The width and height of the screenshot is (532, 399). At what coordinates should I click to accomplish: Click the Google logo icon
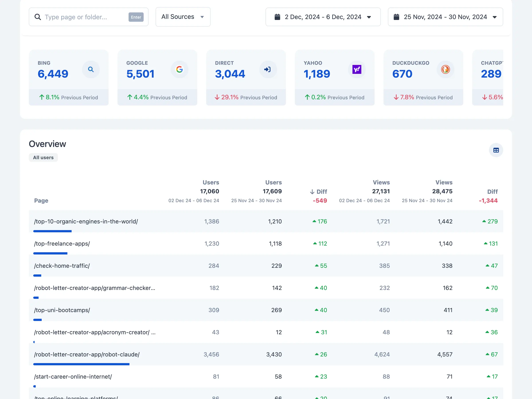pos(179,70)
